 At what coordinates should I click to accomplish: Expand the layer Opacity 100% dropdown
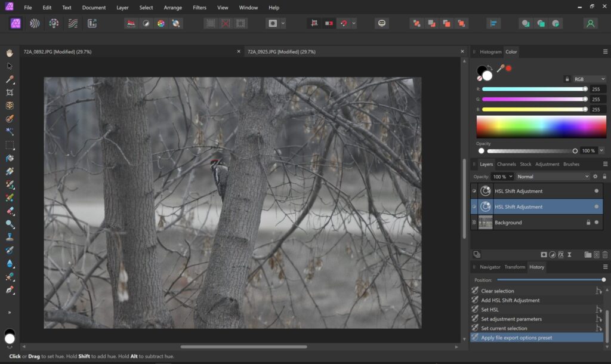(511, 177)
